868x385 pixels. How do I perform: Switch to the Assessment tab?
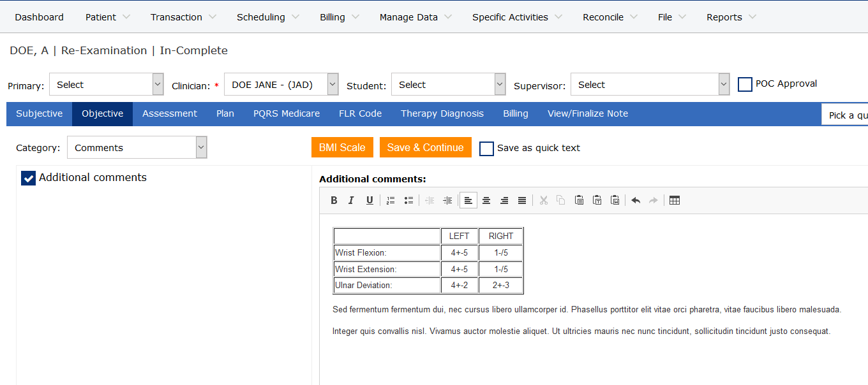tap(170, 113)
